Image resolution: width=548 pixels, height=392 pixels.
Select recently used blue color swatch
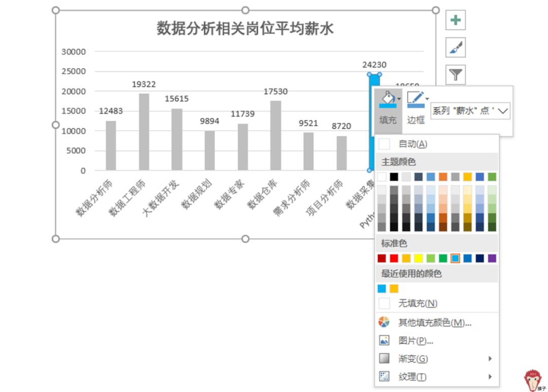[x=382, y=288]
